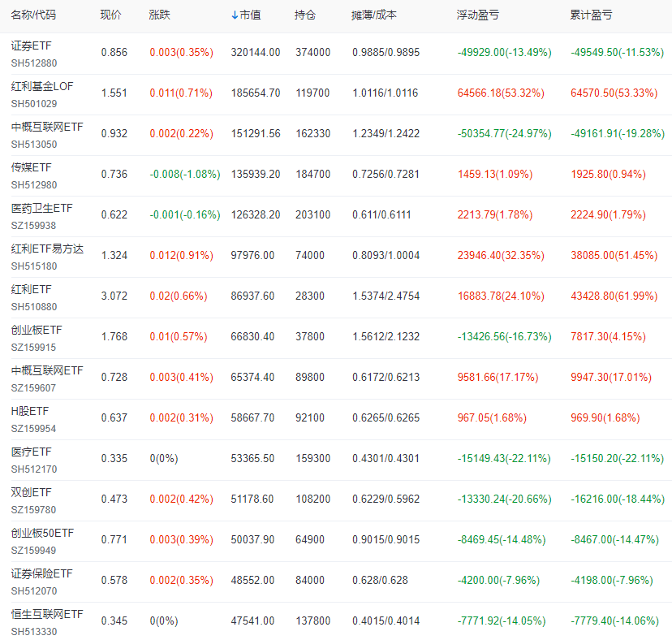Image resolution: width=672 pixels, height=640 pixels.
Task: Click the 累计盈亏 column header
Action: coord(591,15)
